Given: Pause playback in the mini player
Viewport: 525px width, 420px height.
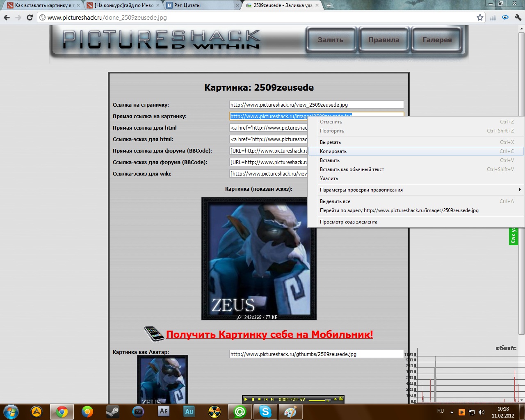Looking at the screenshot, I should pos(253,399).
